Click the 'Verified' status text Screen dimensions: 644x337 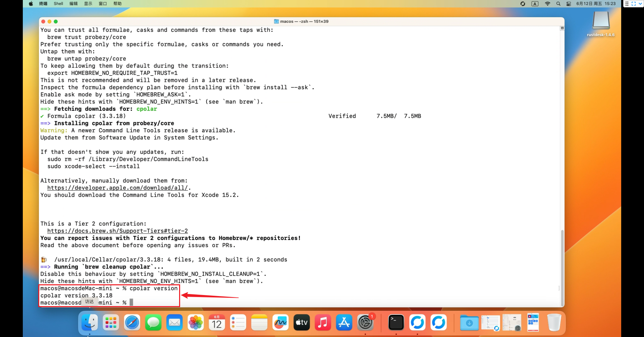tap(342, 116)
